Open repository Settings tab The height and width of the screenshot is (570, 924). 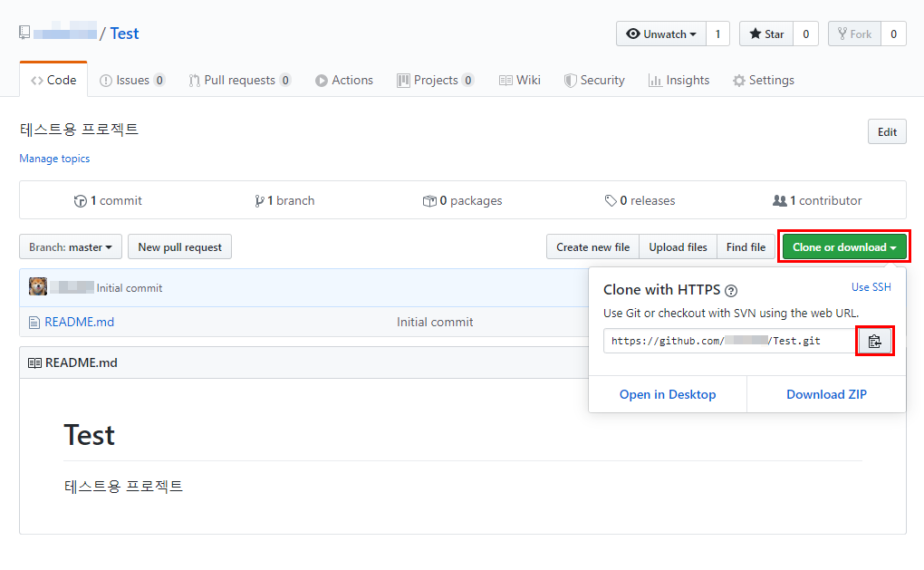pyautogui.click(x=763, y=80)
